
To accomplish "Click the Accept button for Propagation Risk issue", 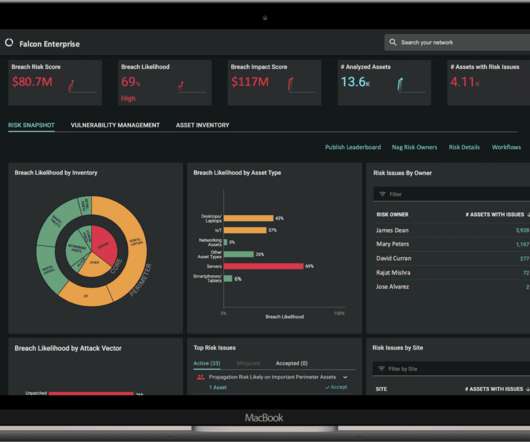I will (336, 387).
